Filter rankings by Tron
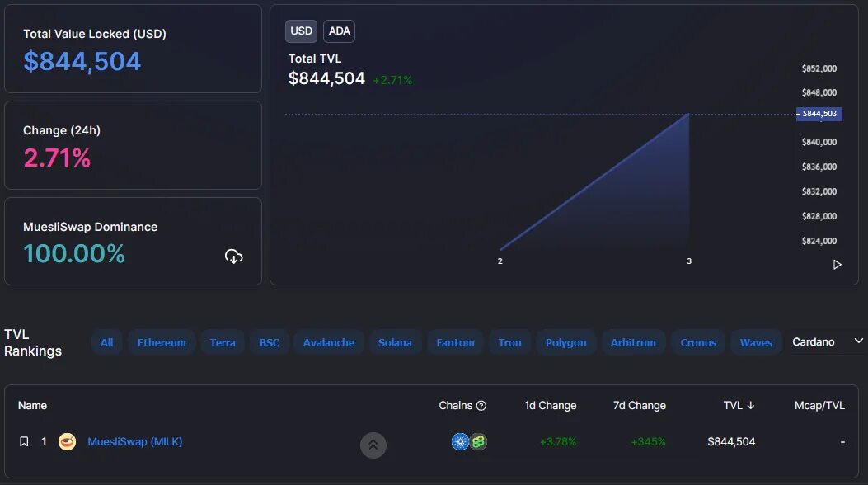868x485 pixels. (x=510, y=342)
